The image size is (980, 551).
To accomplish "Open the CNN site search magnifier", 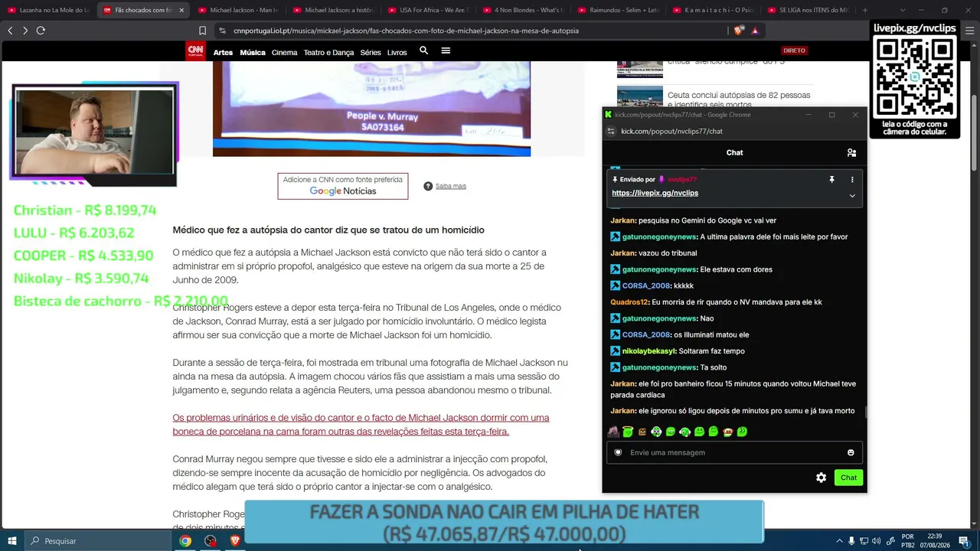I will pyautogui.click(x=423, y=51).
